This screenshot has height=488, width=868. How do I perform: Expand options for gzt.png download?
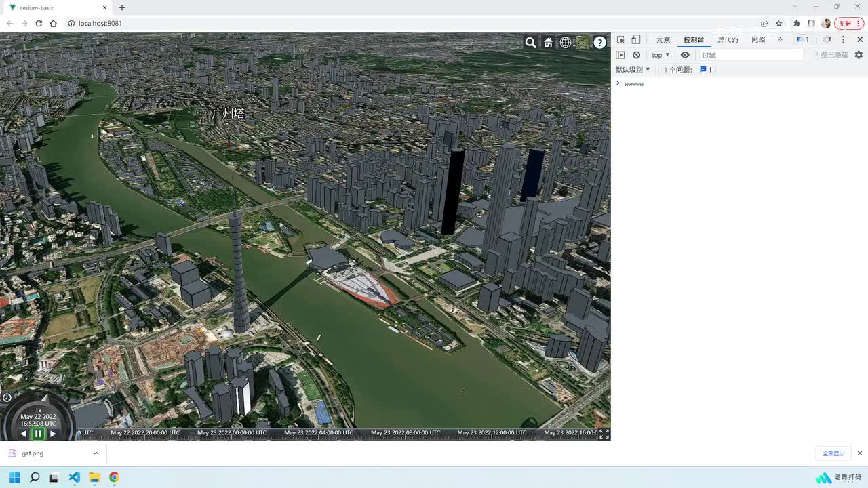coord(96,453)
